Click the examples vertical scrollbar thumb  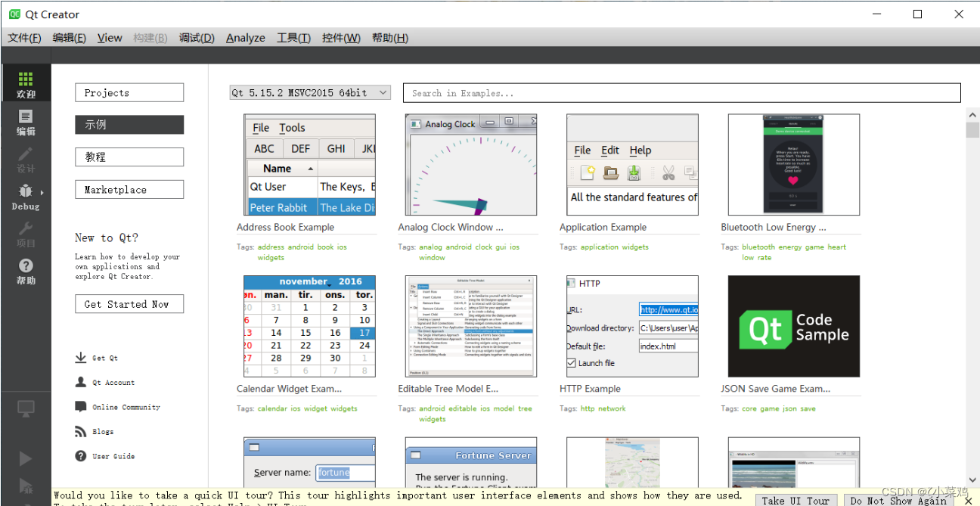coord(972,130)
